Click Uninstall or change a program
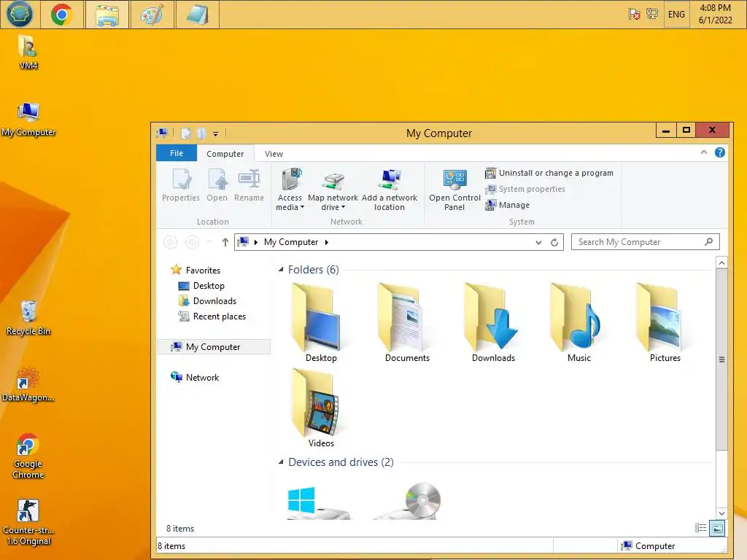Image resolution: width=747 pixels, height=560 pixels. click(x=549, y=173)
